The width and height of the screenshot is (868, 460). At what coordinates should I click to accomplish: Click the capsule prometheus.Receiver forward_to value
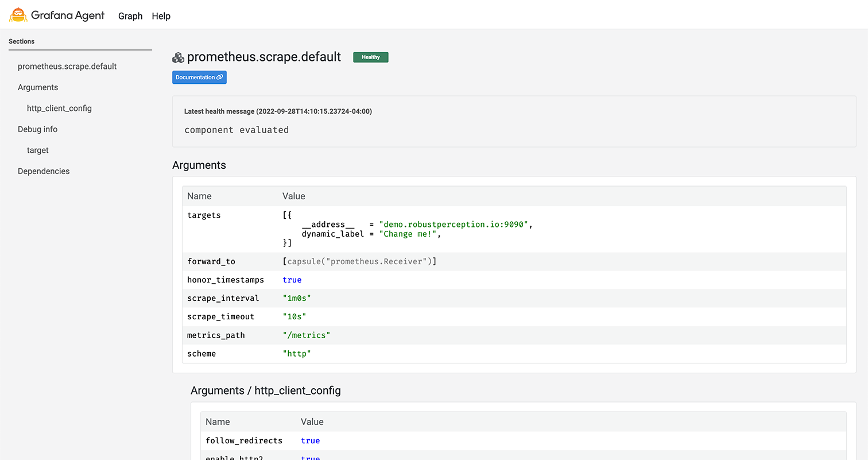click(359, 262)
